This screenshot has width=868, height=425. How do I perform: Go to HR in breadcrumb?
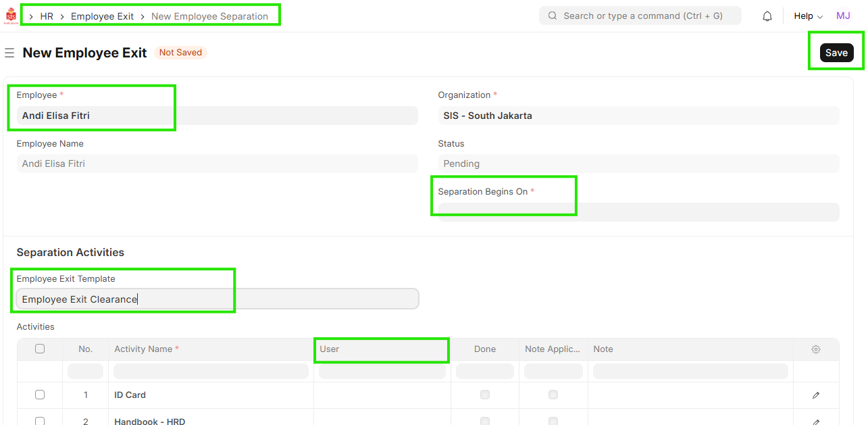click(x=47, y=16)
